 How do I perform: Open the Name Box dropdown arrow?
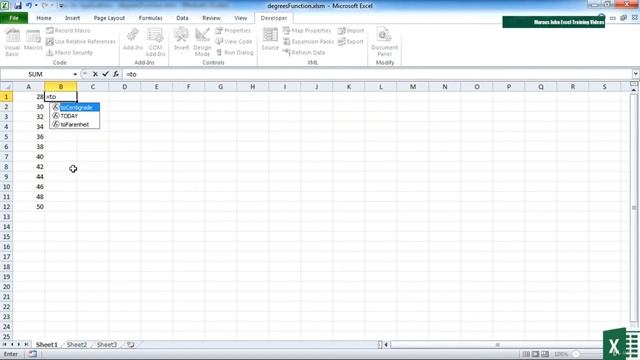coord(75,74)
